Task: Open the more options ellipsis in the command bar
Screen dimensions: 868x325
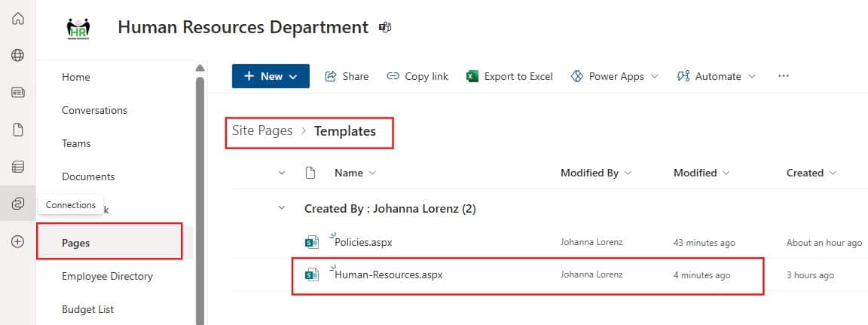Action: pyautogui.click(x=784, y=76)
